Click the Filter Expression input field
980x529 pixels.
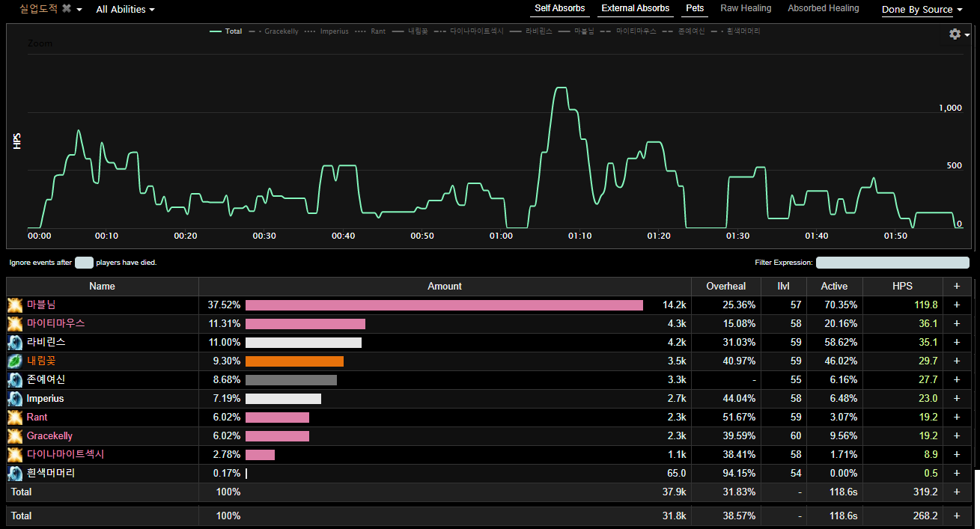[x=892, y=263]
